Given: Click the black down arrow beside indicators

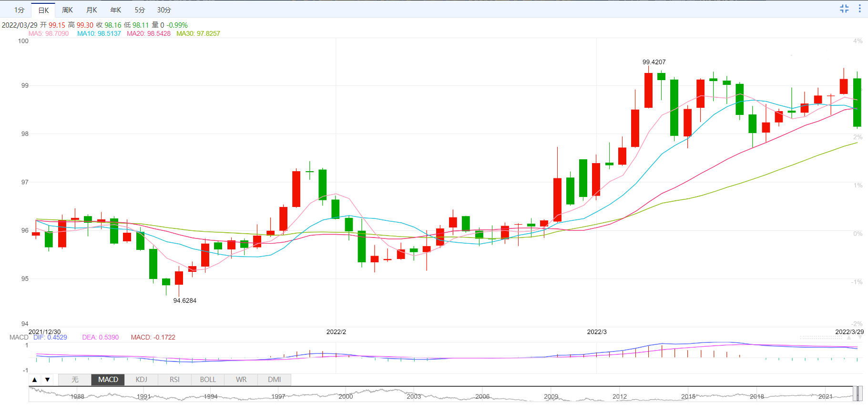Looking at the screenshot, I should [47, 380].
